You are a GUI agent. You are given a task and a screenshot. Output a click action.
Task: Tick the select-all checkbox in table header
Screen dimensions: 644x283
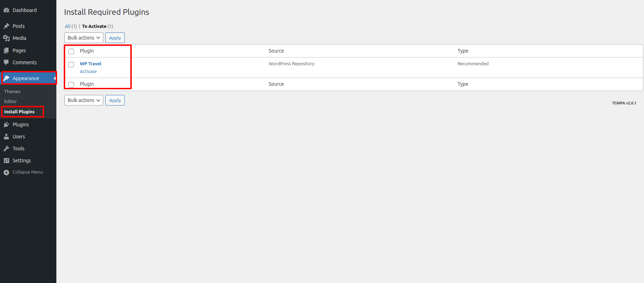click(71, 52)
